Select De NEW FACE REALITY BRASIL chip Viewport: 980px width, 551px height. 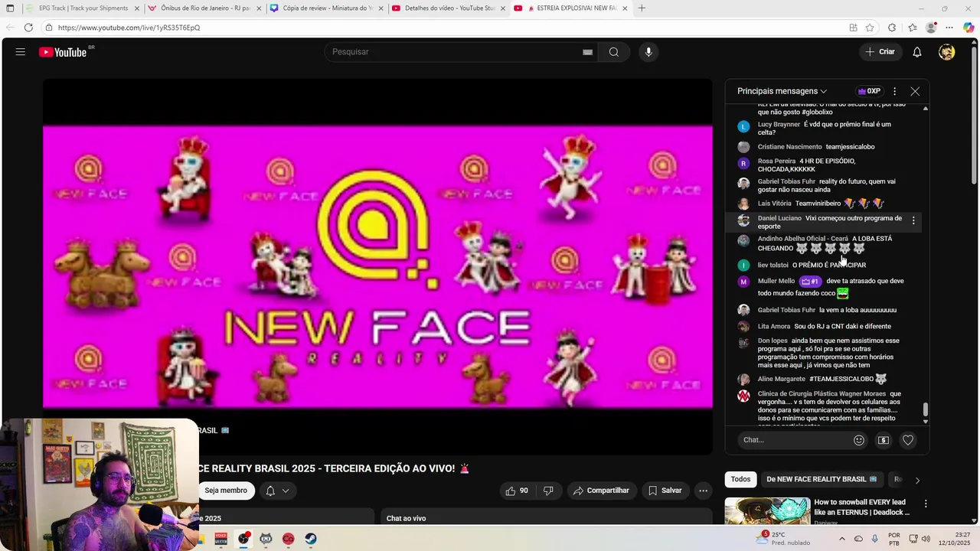click(822, 479)
